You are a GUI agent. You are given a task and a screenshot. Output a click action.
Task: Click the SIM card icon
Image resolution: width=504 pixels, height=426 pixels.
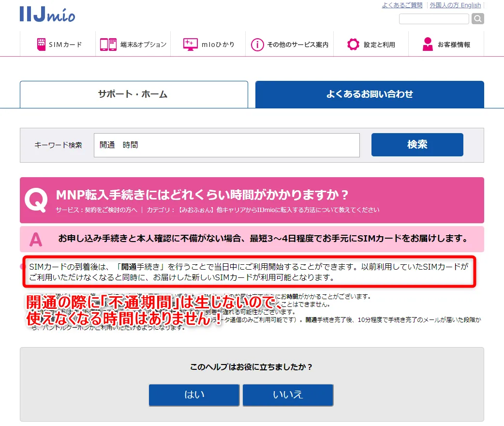(x=41, y=45)
